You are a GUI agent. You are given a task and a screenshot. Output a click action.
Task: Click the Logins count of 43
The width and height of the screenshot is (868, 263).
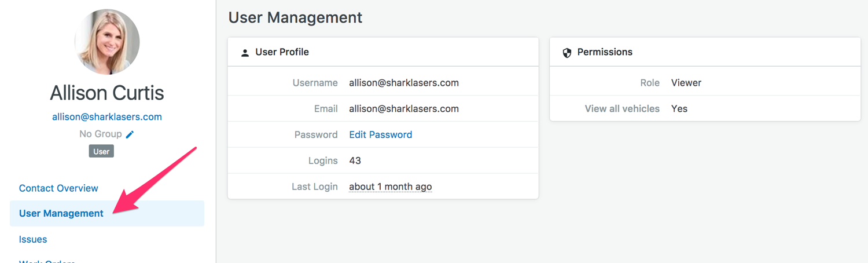[x=355, y=160]
